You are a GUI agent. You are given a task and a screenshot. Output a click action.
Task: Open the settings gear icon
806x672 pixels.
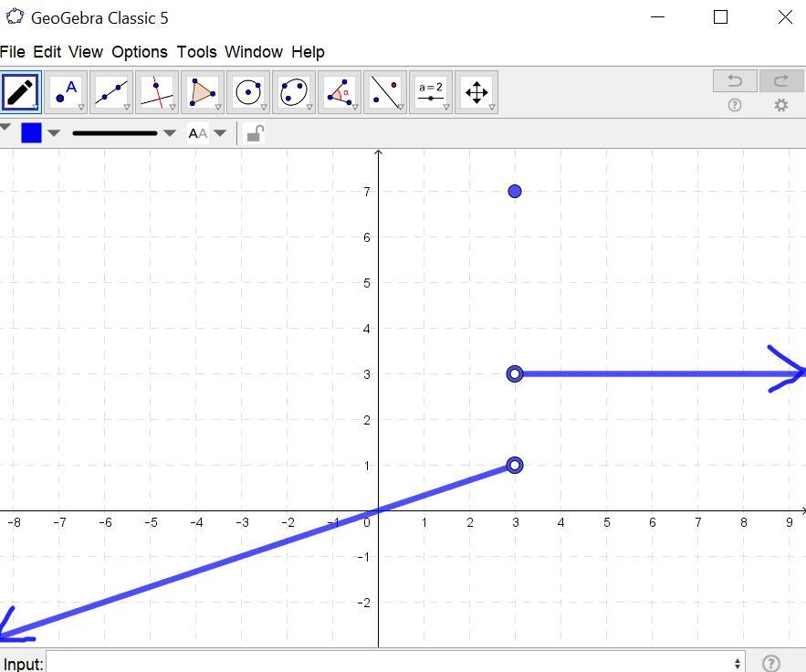[x=781, y=105]
